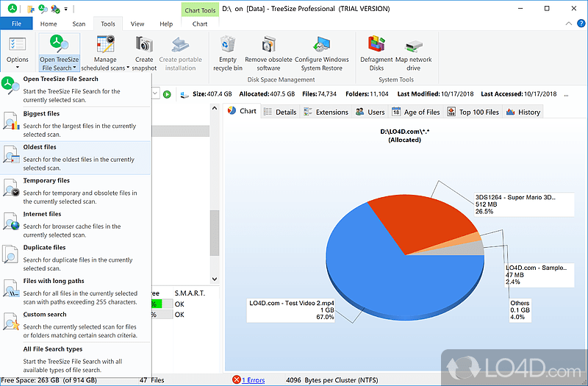588x386 pixels.
Task: Click the help question mark icon
Action: click(x=581, y=24)
